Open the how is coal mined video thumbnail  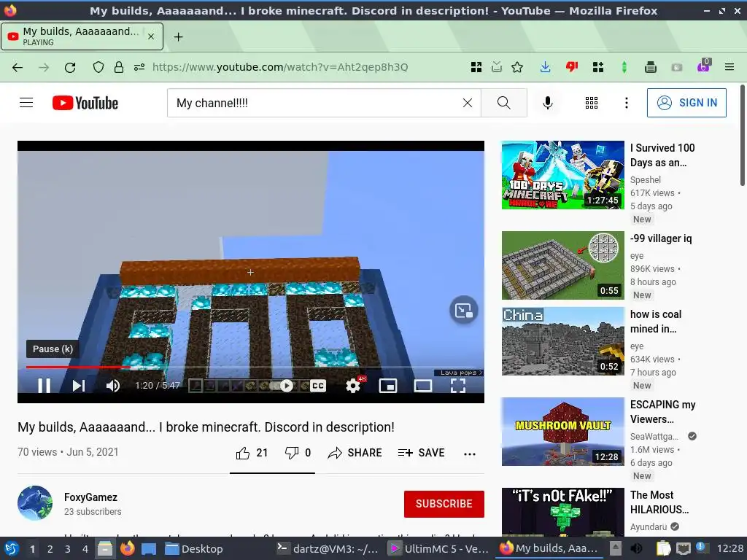pyautogui.click(x=562, y=341)
